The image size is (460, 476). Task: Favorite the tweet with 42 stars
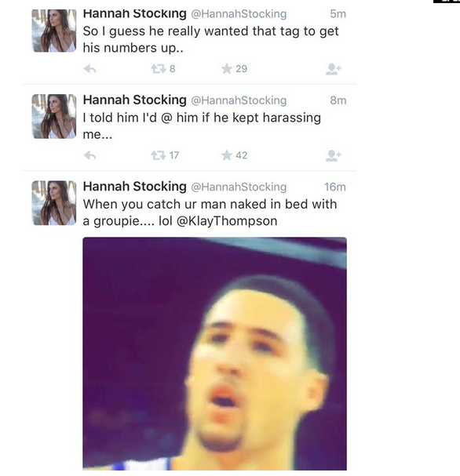tap(227, 155)
